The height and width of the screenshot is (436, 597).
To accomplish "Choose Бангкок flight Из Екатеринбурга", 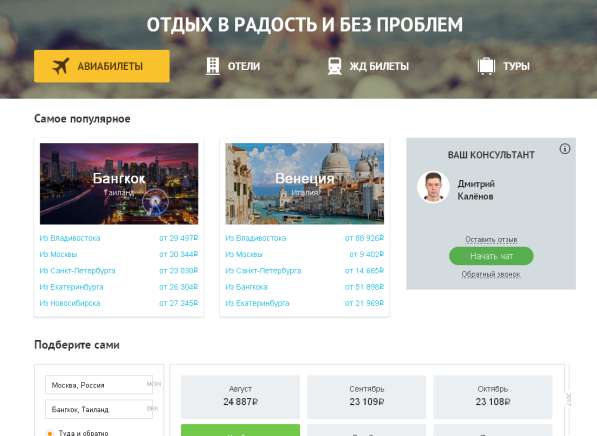I will [x=71, y=287].
